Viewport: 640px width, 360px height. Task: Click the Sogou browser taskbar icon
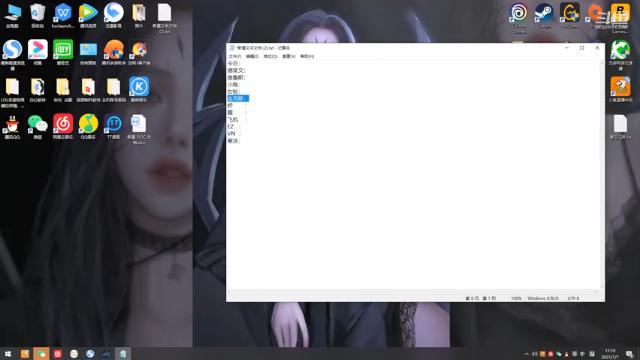[x=90, y=354]
